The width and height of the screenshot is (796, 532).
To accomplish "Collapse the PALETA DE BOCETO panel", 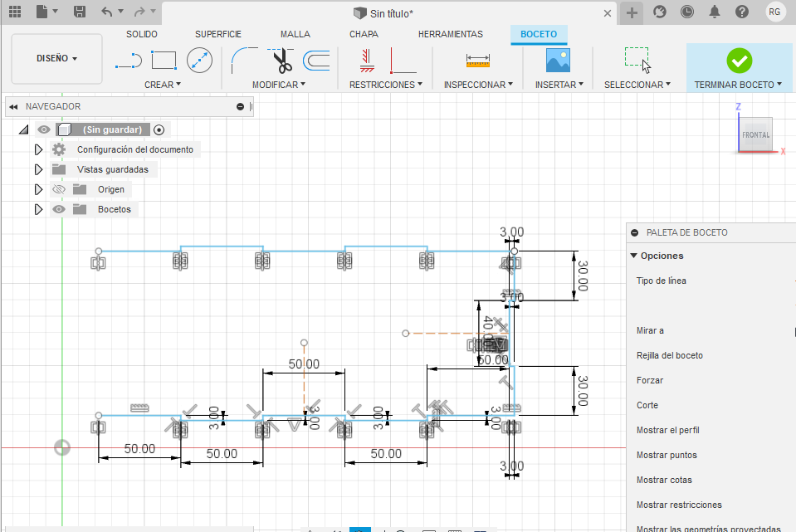I will click(635, 232).
